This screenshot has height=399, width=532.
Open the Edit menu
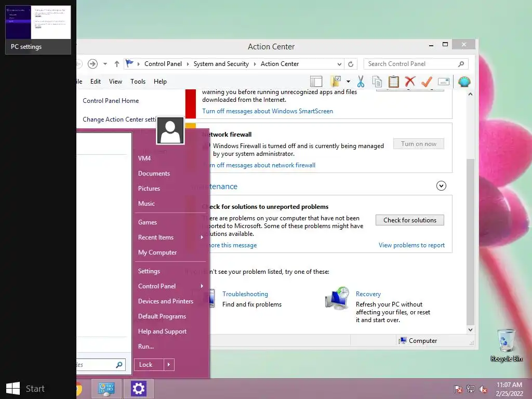point(96,82)
